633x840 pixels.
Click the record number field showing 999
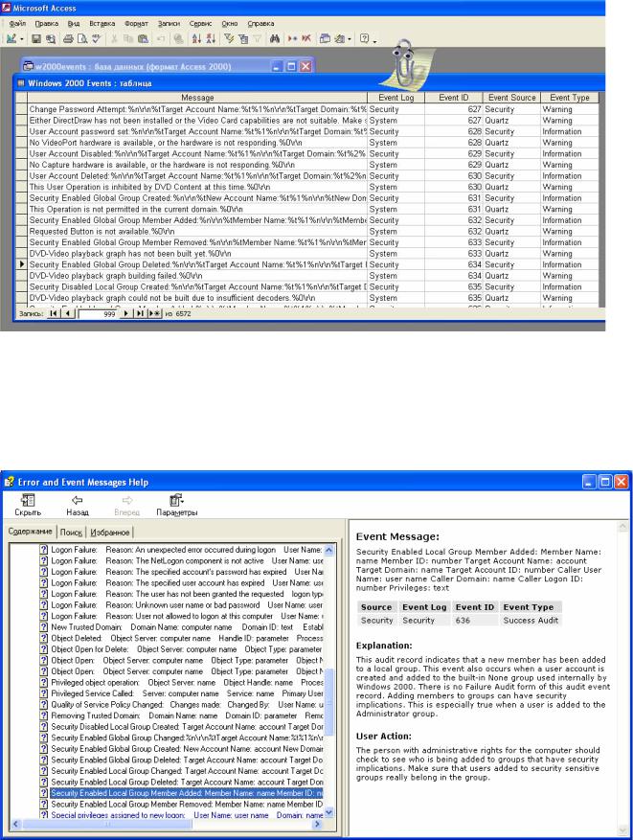pyautogui.click(x=98, y=314)
